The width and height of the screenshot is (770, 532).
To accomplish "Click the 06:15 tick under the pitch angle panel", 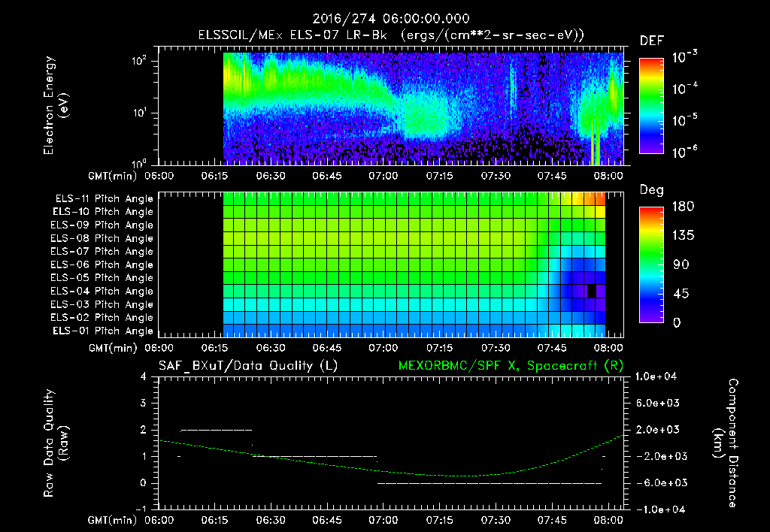I will pos(214,348).
